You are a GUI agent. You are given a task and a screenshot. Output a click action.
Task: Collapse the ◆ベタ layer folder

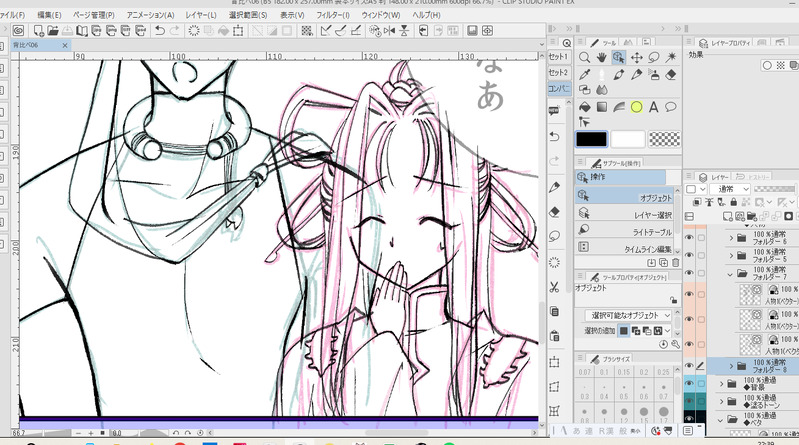[x=721, y=420]
